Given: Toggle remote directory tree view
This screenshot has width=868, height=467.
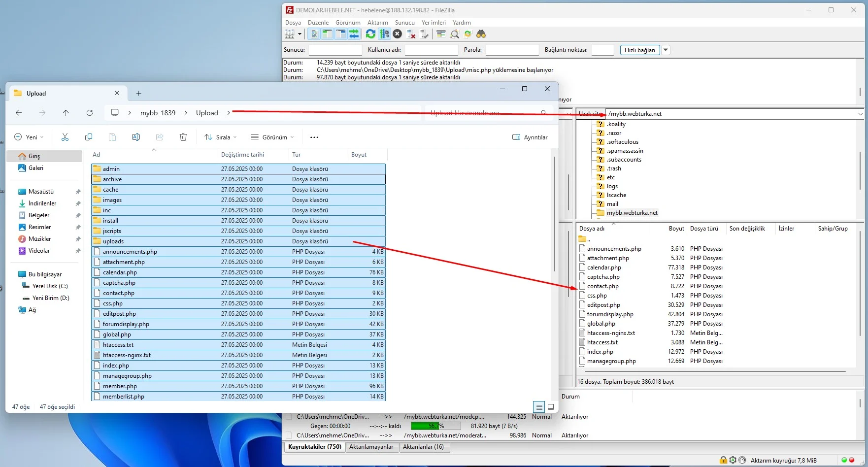Looking at the screenshot, I should click(340, 34).
